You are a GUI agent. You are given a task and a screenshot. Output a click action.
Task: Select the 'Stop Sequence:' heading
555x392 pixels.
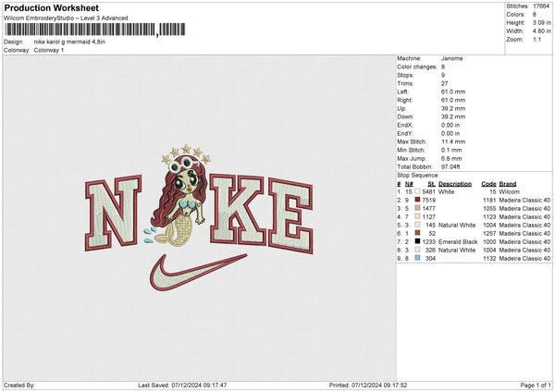click(418, 176)
